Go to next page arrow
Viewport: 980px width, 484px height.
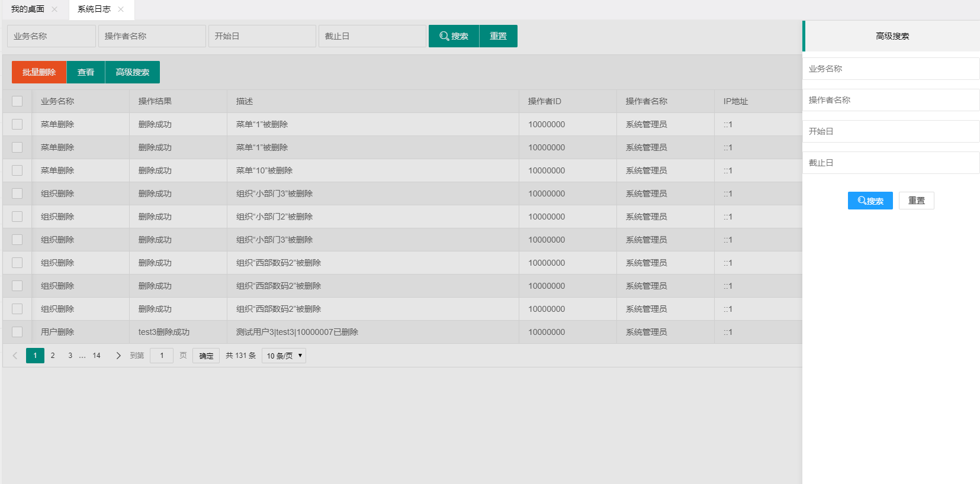point(118,356)
